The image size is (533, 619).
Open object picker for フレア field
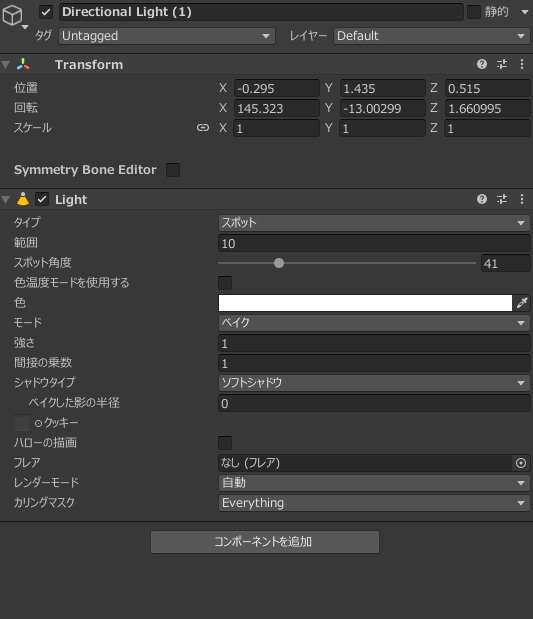pyautogui.click(x=521, y=463)
